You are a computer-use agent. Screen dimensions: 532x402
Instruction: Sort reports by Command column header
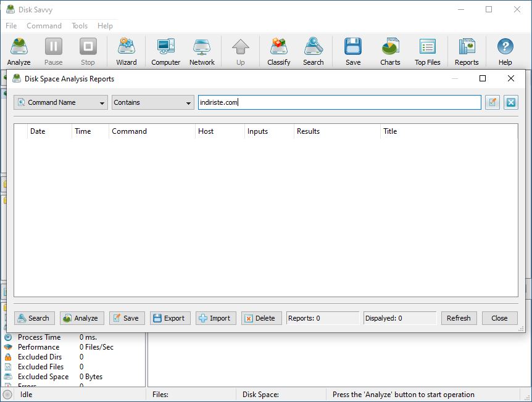click(152, 131)
